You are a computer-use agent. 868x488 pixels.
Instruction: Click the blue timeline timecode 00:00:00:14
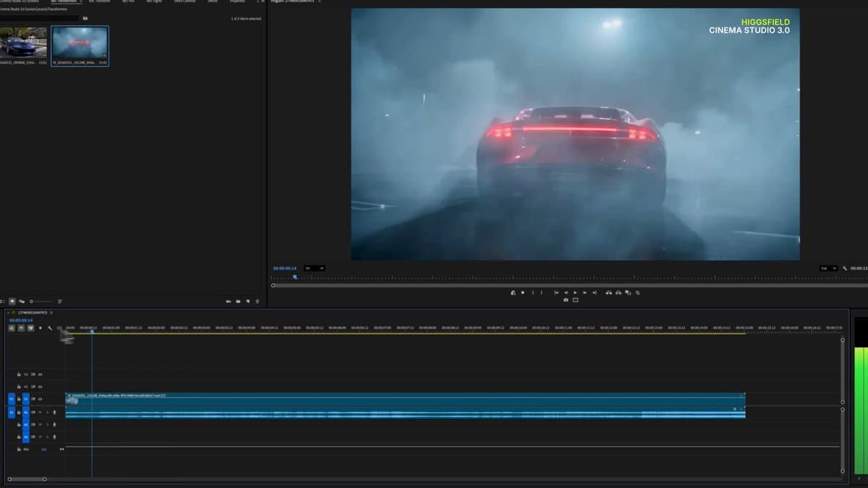coord(21,320)
